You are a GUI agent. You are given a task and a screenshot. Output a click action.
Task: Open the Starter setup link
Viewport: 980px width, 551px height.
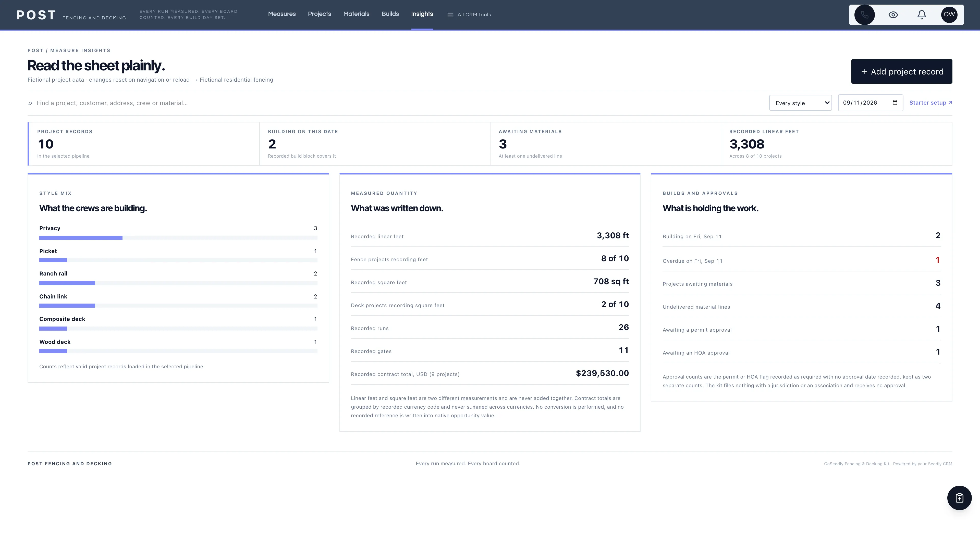click(x=930, y=103)
